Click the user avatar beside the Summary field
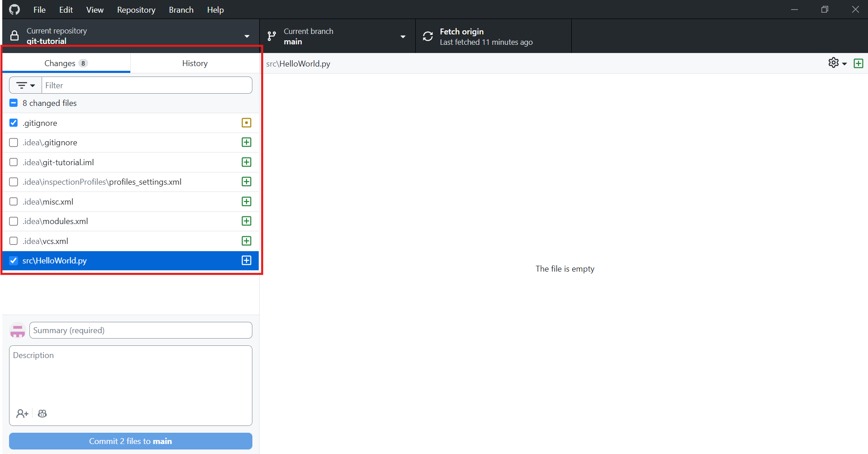The height and width of the screenshot is (454, 868). coord(18,331)
